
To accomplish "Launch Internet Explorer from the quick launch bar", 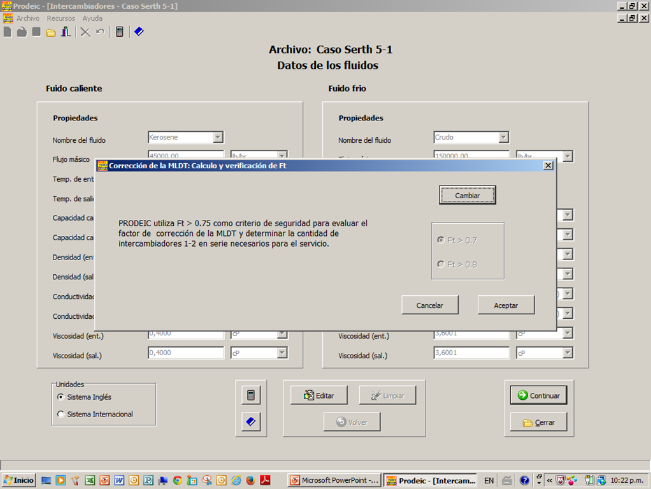I will pos(236,480).
